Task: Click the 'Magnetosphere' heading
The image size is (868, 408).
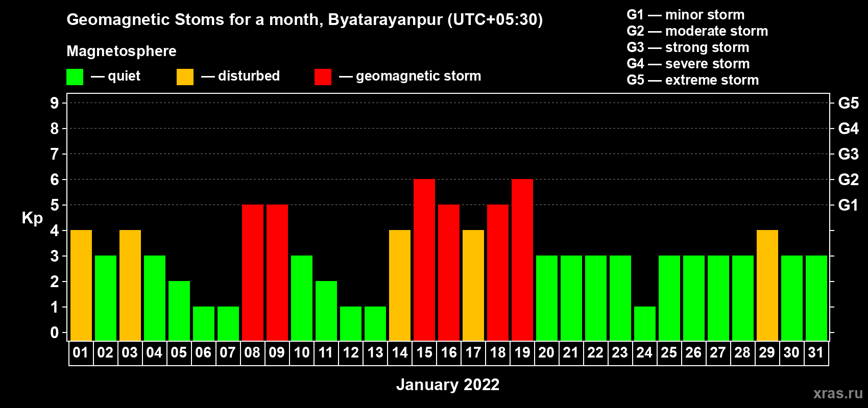Action: (x=122, y=52)
